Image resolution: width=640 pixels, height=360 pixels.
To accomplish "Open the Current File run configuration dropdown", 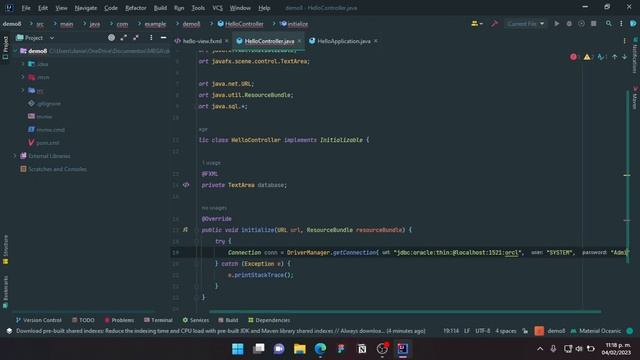I will click(525, 24).
